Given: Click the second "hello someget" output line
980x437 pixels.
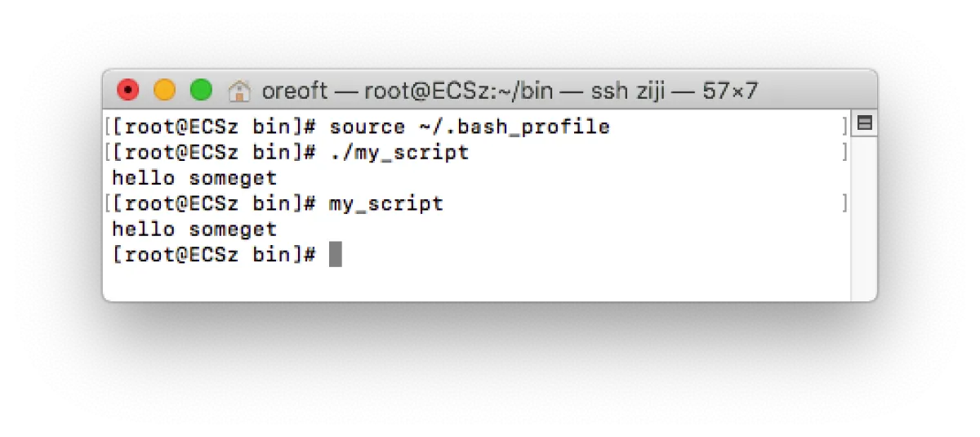Looking at the screenshot, I should click(194, 229).
